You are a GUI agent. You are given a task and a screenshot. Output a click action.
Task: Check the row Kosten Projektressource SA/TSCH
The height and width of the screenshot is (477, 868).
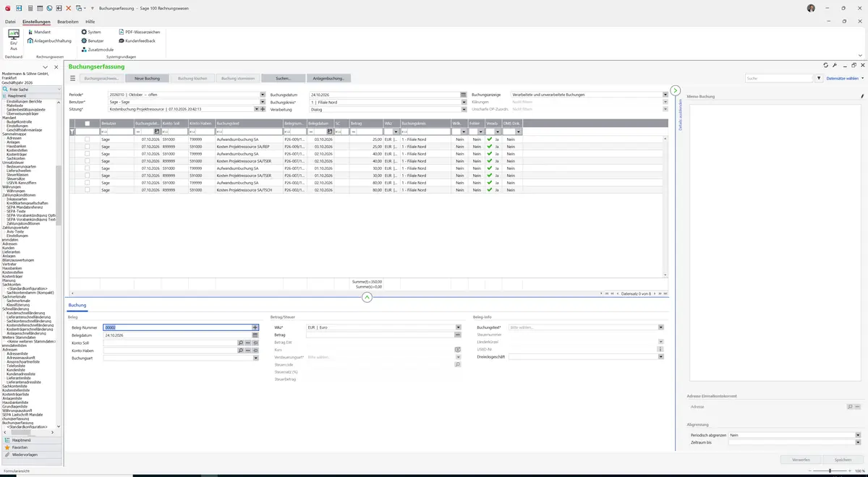tap(88, 190)
